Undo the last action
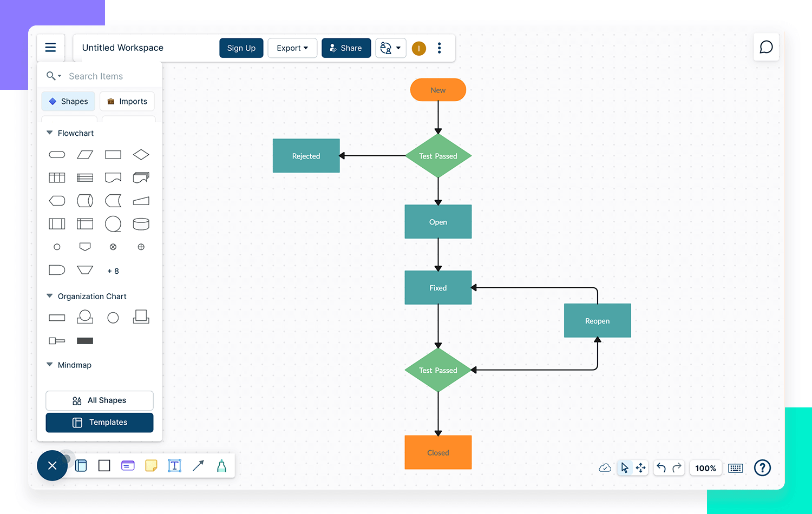Image resolution: width=812 pixels, height=514 pixels. [x=661, y=468]
